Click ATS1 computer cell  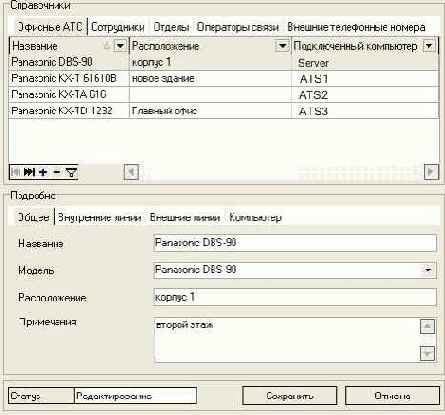click(x=365, y=79)
